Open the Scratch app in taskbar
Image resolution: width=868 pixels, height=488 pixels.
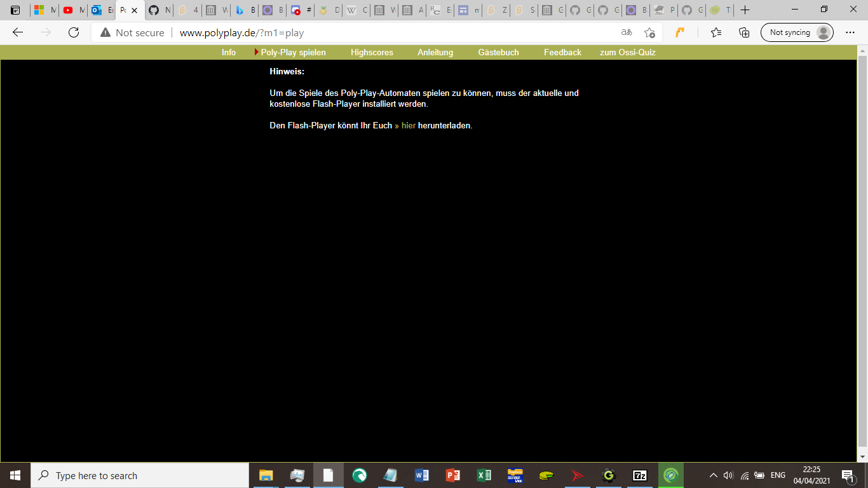coord(515,475)
